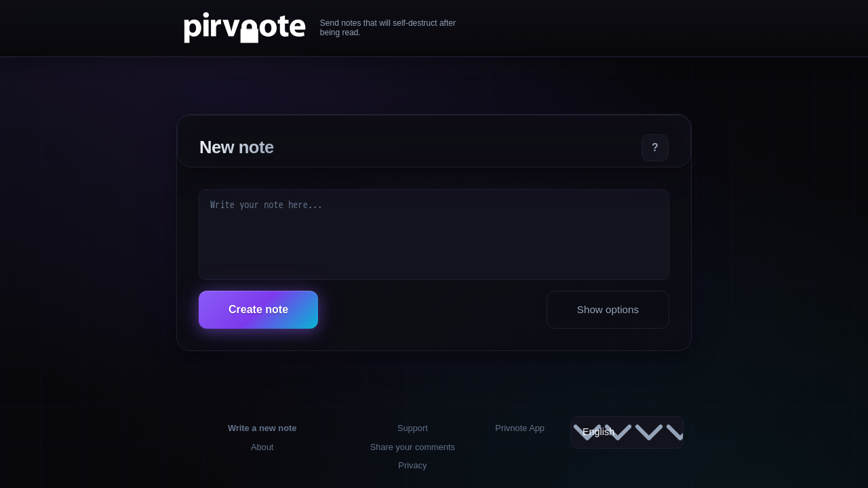
Task: Open the language dropdown labeled English
Action: 599,432
